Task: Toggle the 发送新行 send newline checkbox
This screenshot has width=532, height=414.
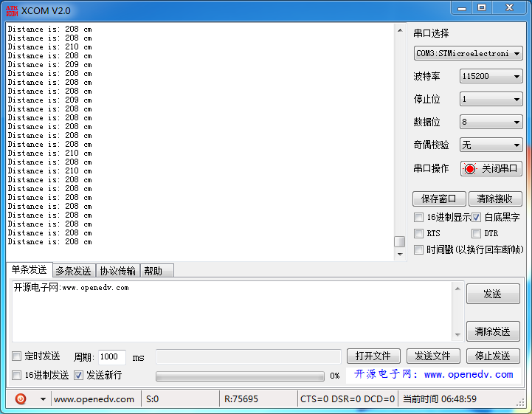Action: [x=78, y=375]
